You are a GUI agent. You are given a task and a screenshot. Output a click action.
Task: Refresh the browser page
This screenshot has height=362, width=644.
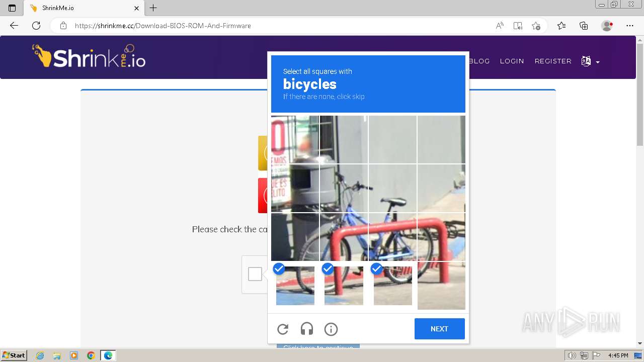click(x=36, y=26)
